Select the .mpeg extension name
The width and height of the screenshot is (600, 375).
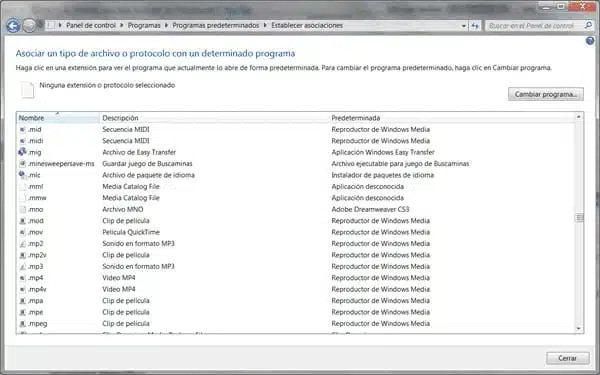coord(38,324)
